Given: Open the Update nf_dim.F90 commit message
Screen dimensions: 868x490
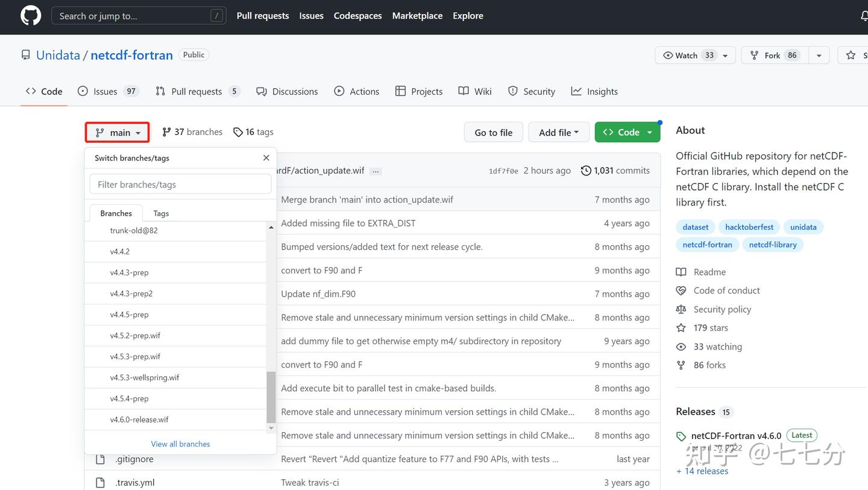Looking at the screenshot, I should coord(318,294).
